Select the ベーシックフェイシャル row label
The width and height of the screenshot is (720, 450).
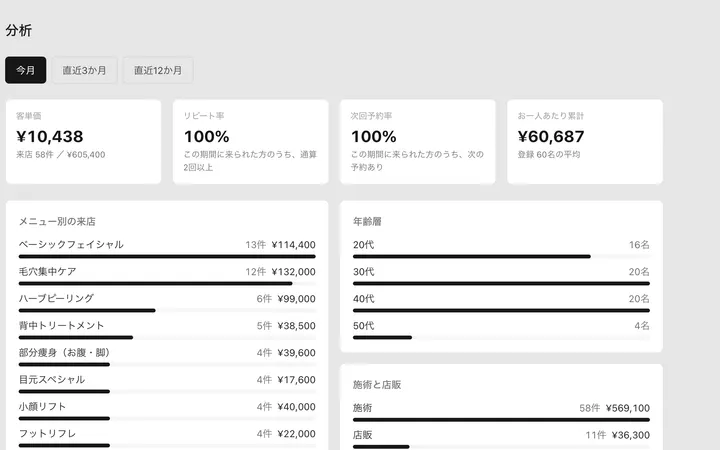(71, 244)
